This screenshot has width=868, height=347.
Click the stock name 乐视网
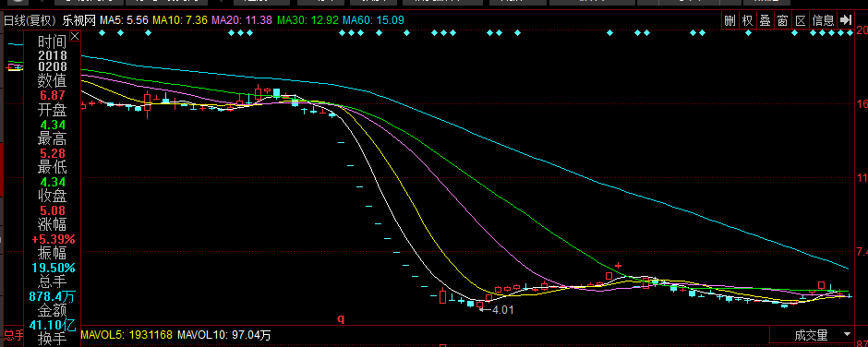click(78, 21)
